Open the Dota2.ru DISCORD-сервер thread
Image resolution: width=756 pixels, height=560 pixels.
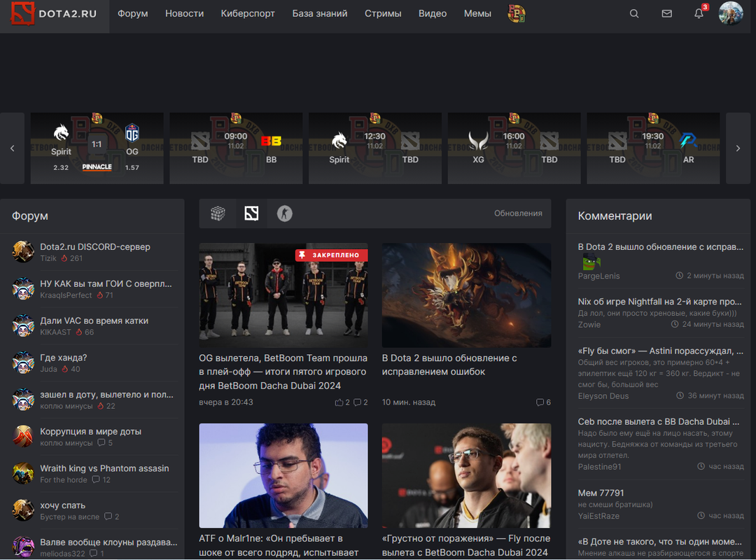(95, 246)
